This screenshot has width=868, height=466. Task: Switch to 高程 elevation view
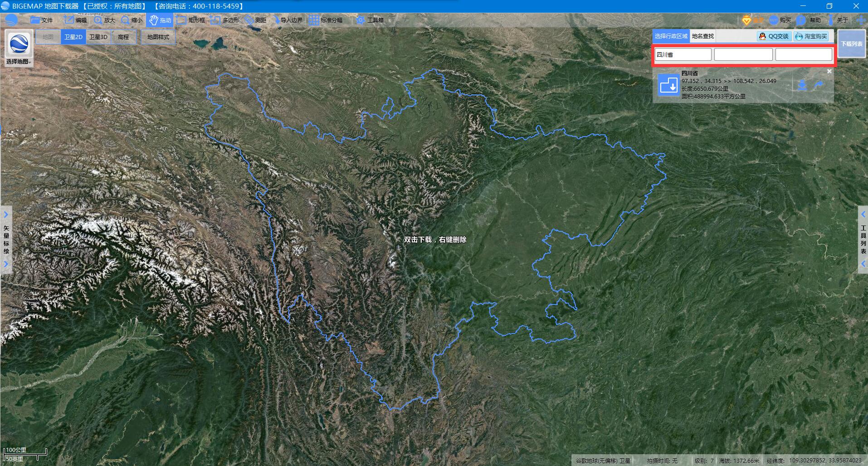click(x=123, y=37)
